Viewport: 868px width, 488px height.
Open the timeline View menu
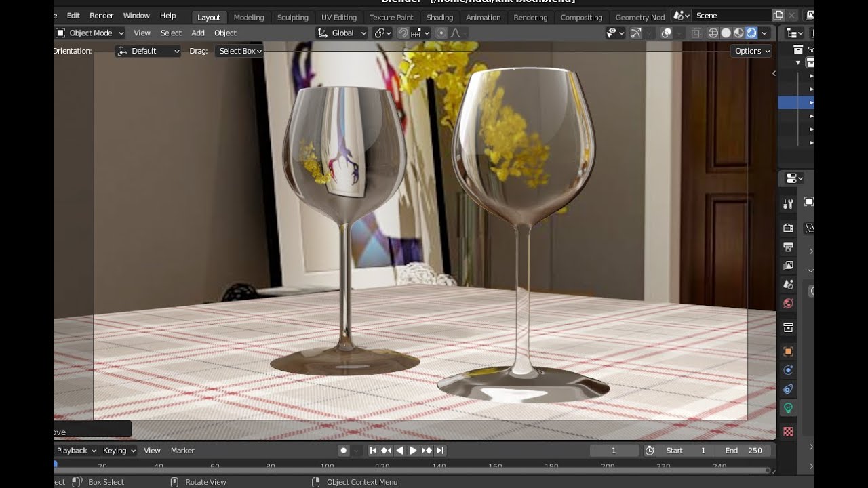tap(153, 451)
